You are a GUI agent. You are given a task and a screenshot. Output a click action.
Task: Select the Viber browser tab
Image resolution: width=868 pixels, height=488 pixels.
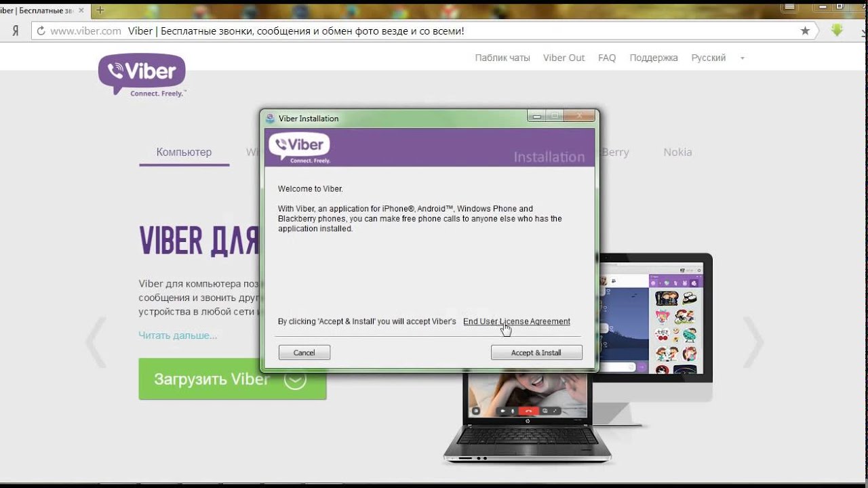click(44, 10)
